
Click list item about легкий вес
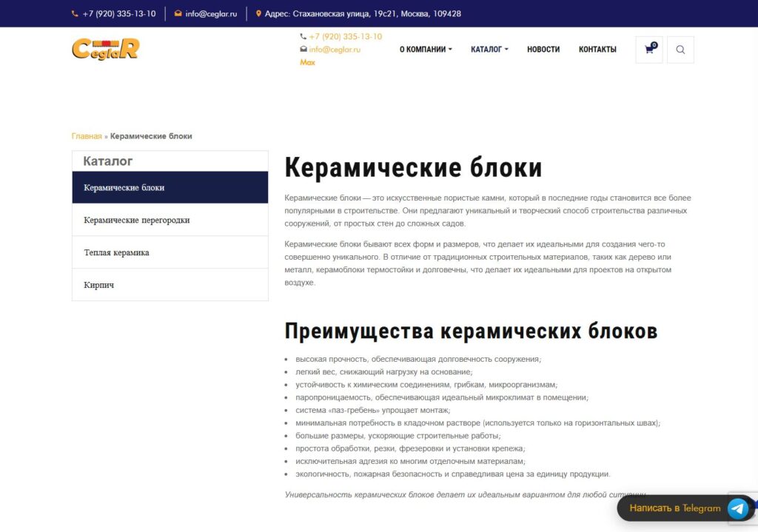384,371
